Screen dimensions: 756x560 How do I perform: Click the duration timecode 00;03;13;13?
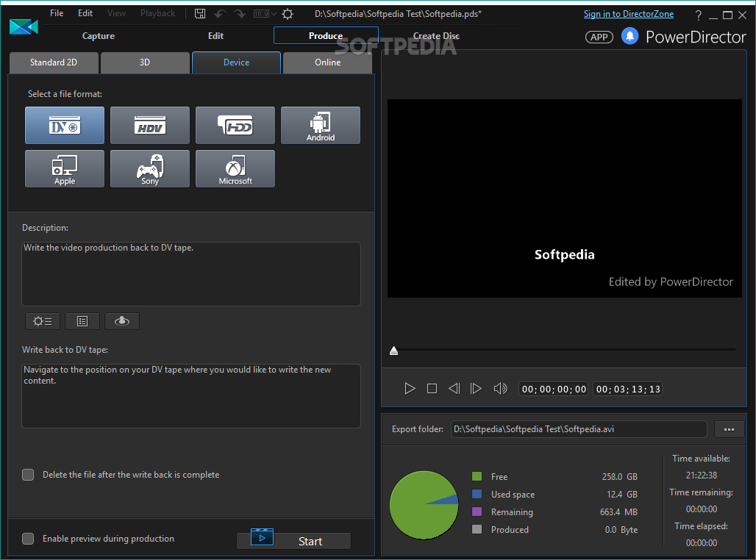click(x=628, y=389)
